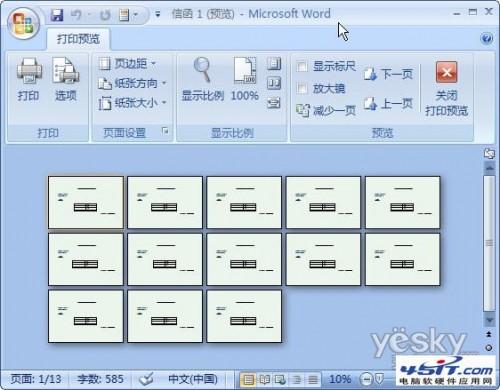
Task: Click the previous page double-arrow button
Action: [489, 334]
